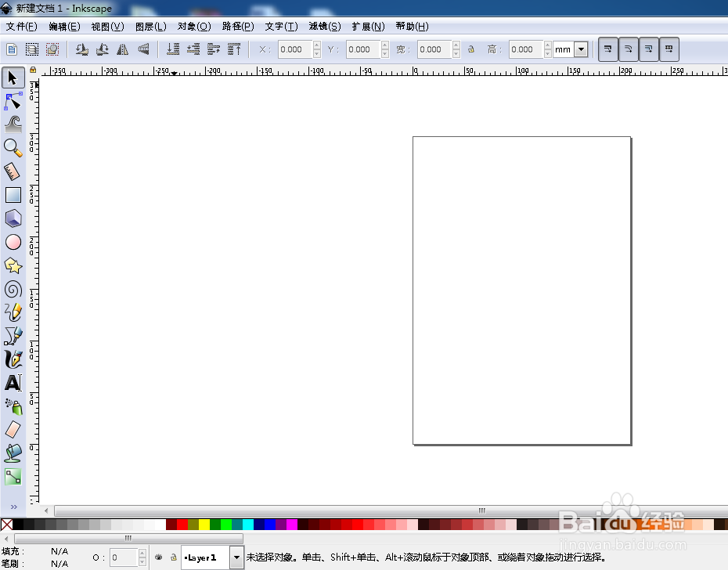The width and height of the screenshot is (728, 570).
Task: Pick the cyan palette swatch
Action: tap(247, 525)
